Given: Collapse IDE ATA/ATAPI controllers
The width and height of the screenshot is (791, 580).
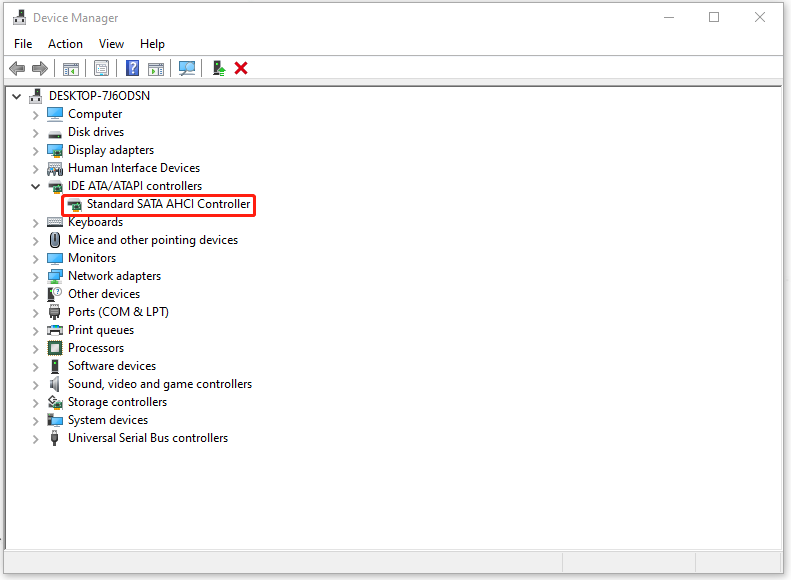Looking at the screenshot, I should click(x=35, y=187).
